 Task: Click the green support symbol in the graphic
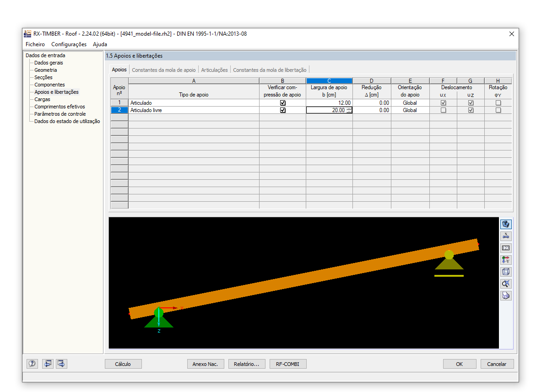tap(159, 317)
